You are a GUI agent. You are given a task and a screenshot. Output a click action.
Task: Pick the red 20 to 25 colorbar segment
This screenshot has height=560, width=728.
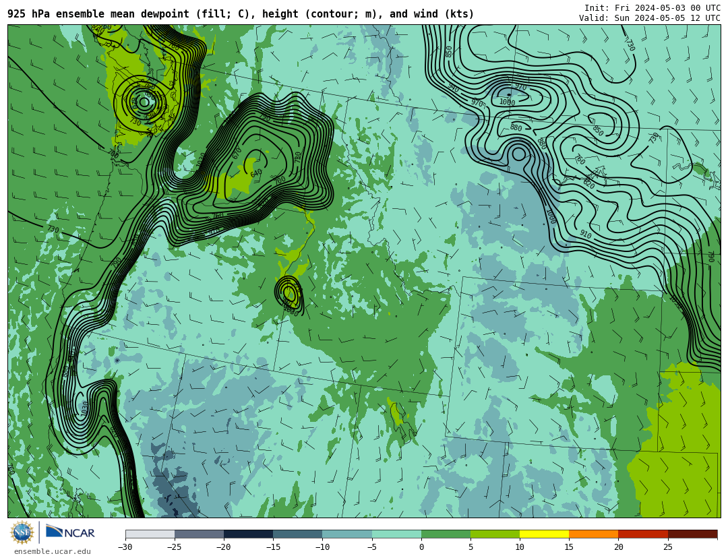tap(643, 534)
